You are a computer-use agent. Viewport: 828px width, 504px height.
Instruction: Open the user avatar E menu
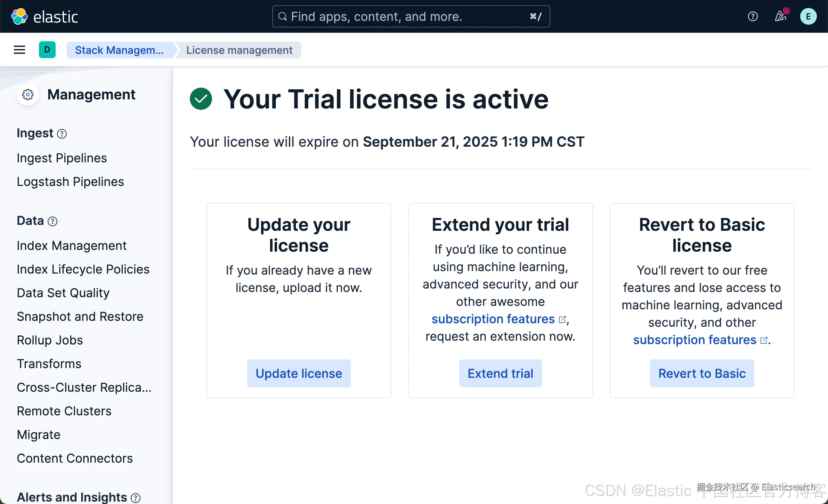808,16
